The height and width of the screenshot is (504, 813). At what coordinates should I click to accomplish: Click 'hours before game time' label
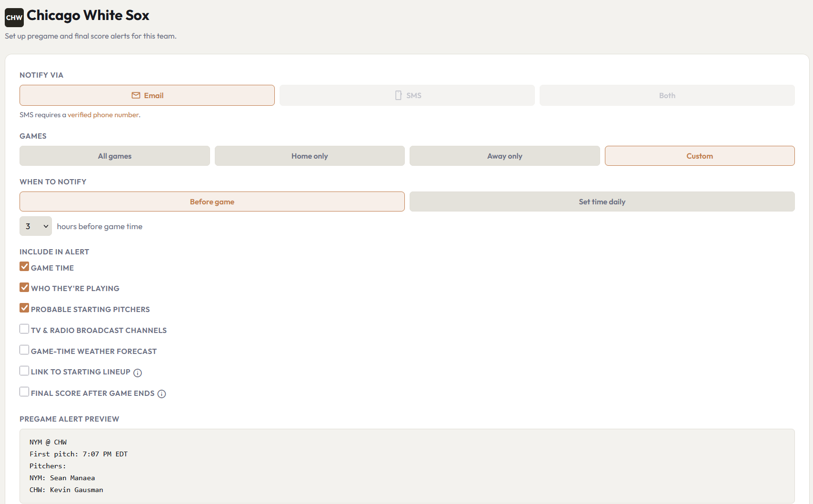[x=100, y=227]
